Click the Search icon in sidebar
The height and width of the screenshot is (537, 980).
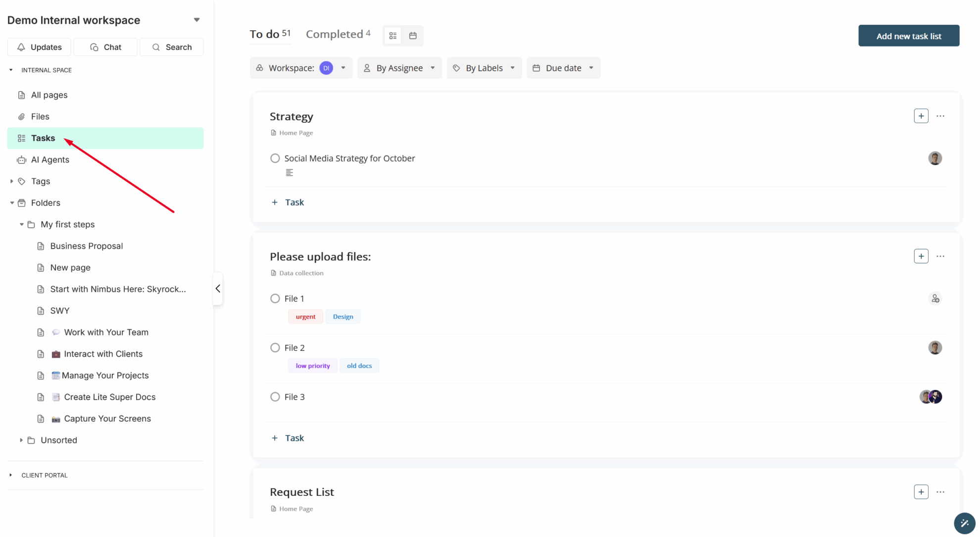pos(156,47)
